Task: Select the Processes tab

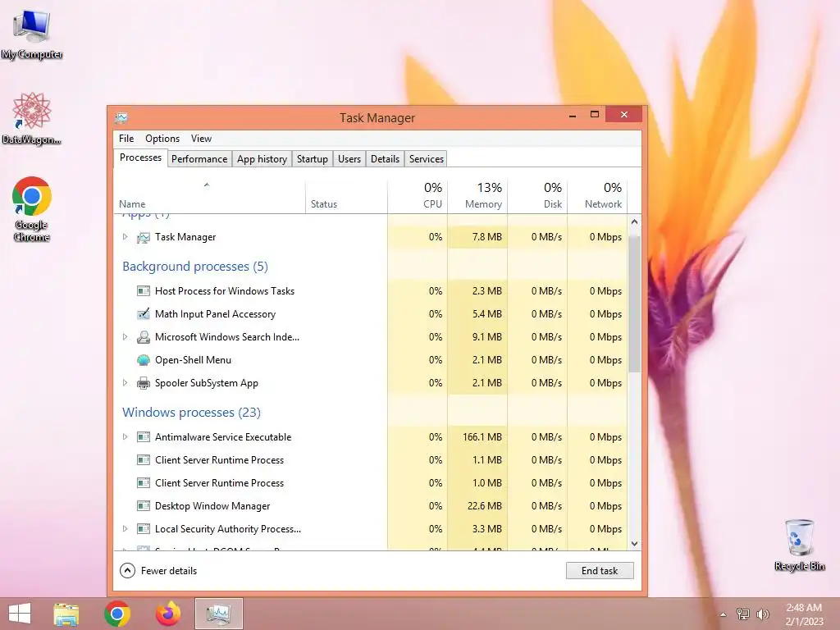Action: pyautogui.click(x=140, y=157)
